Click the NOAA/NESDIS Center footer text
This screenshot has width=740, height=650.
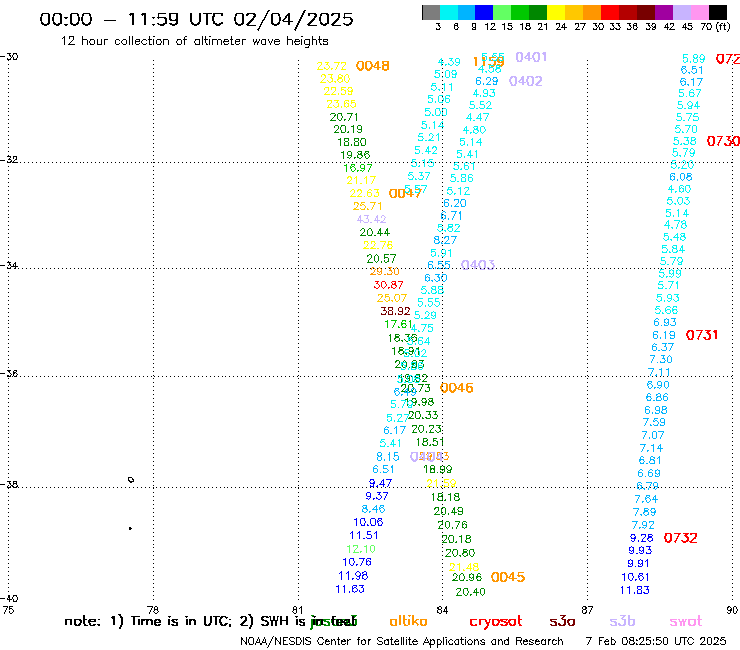pyautogui.click(x=402, y=641)
